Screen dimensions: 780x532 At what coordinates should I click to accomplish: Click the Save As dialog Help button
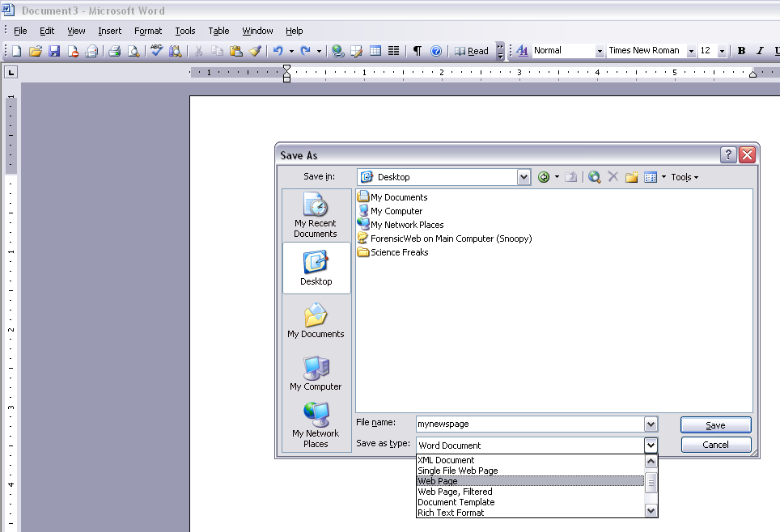pyautogui.click(x=728, y=155)
